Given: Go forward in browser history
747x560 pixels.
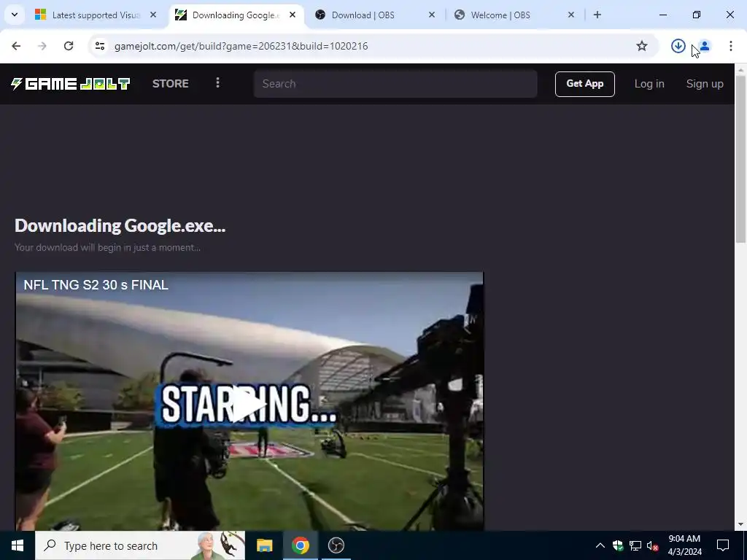Looking at the screenshot, I should pos(42,46).
